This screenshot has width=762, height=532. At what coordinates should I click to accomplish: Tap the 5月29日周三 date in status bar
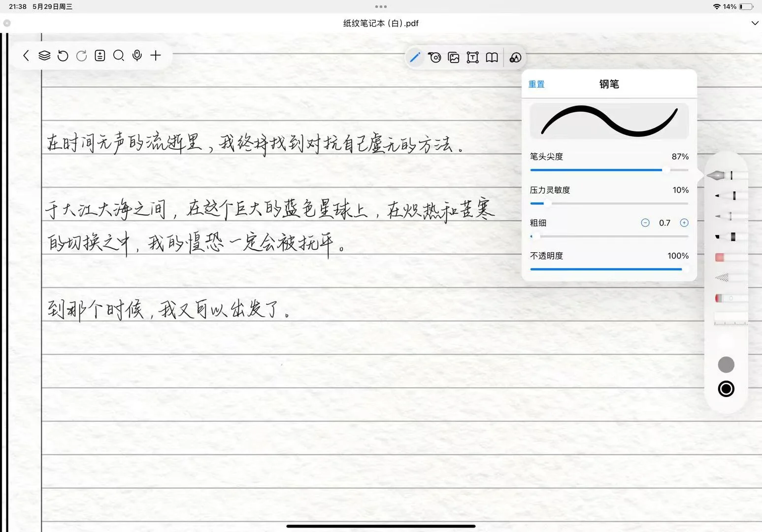tap(52, 6)
